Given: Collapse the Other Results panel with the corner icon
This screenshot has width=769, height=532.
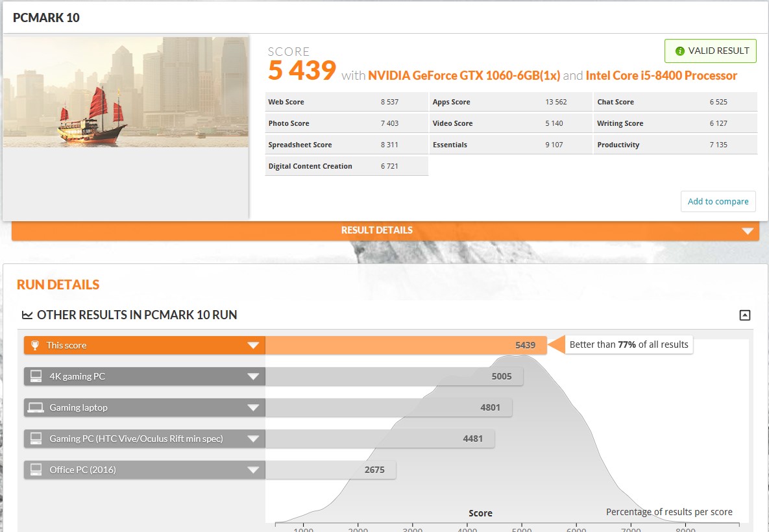Looking at the screenshot, I should tap(744, 315).
